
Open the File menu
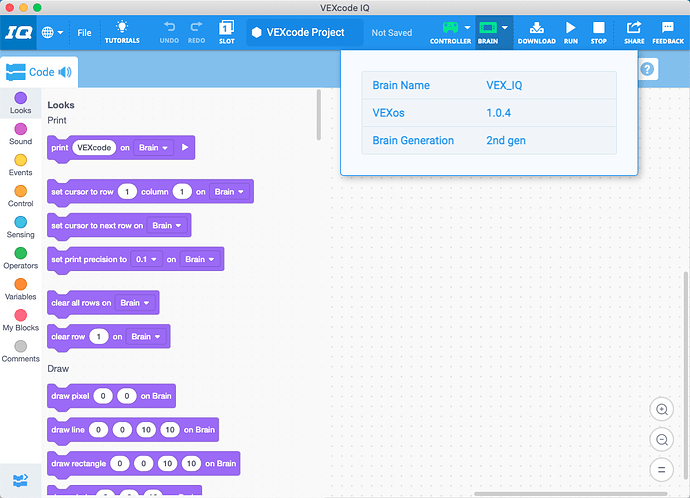[84, 33]
